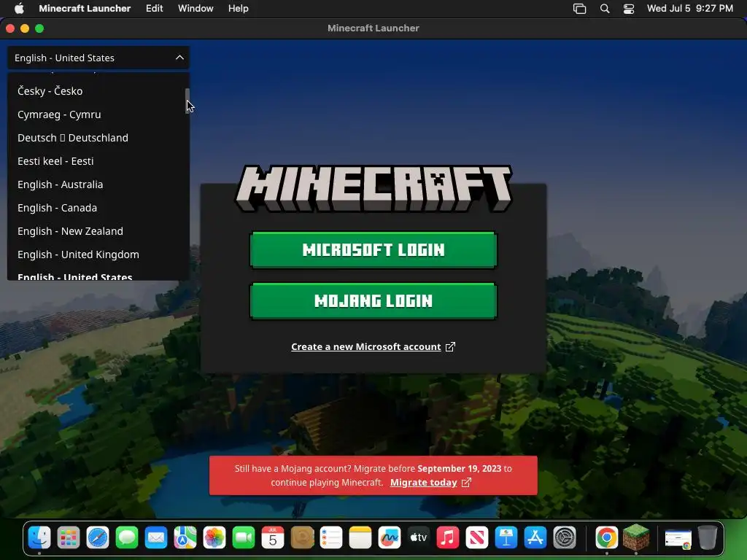Click Minecraft grass block dock icon

click(x=636, y=537)
